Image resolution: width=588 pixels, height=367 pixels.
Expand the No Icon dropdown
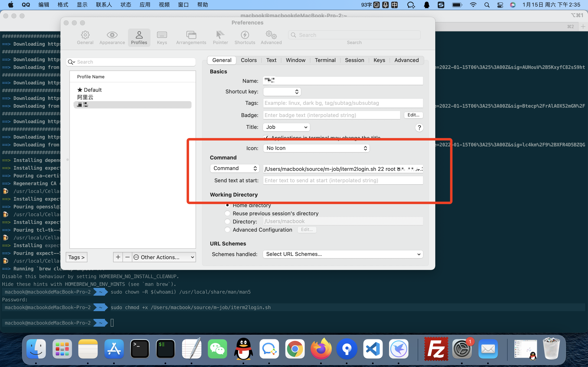[316, 148]
